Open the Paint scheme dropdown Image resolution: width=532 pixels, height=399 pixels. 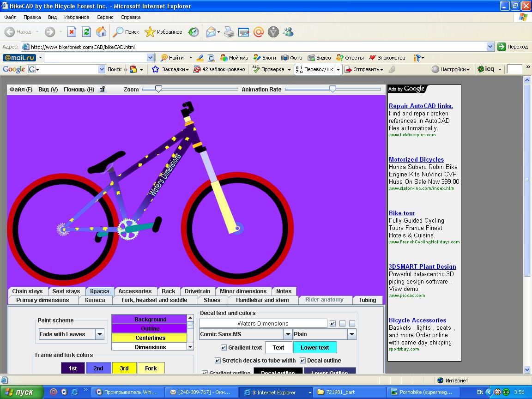tap(100, 334)
